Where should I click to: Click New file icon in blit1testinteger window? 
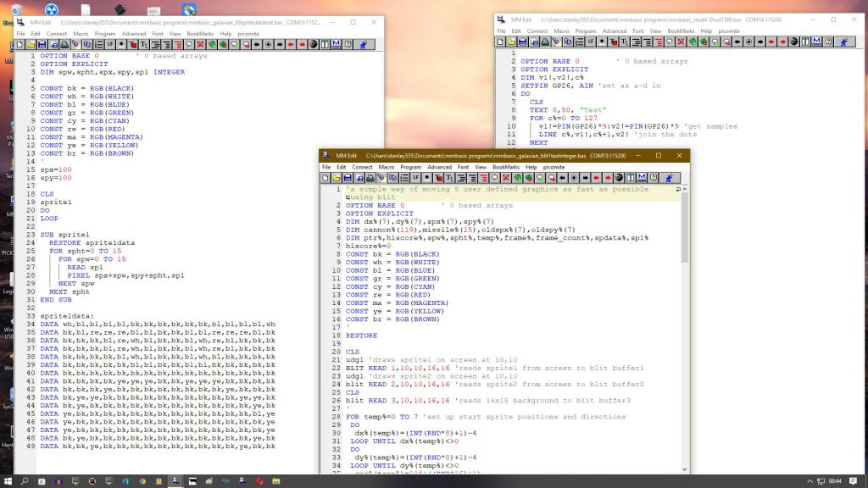click(x=325, y=178)
